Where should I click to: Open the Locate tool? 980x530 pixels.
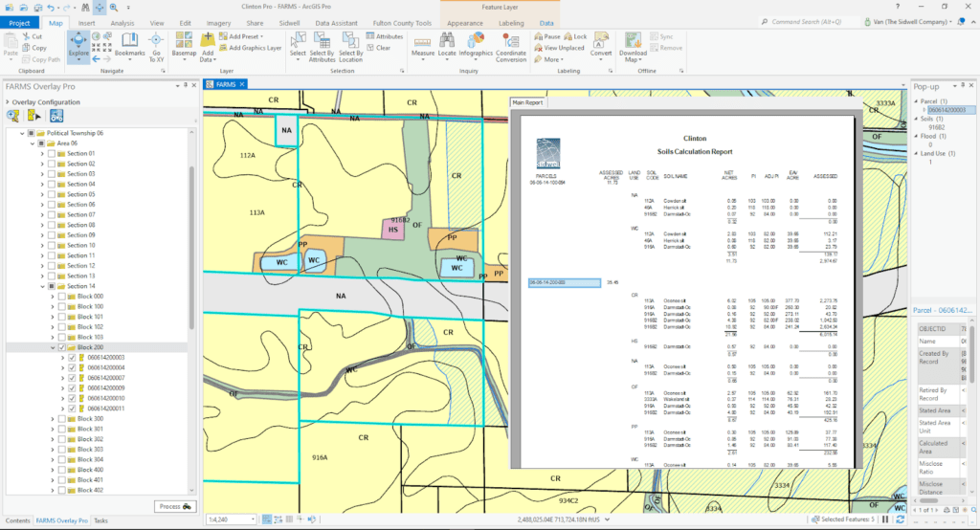tap(447, 46)
